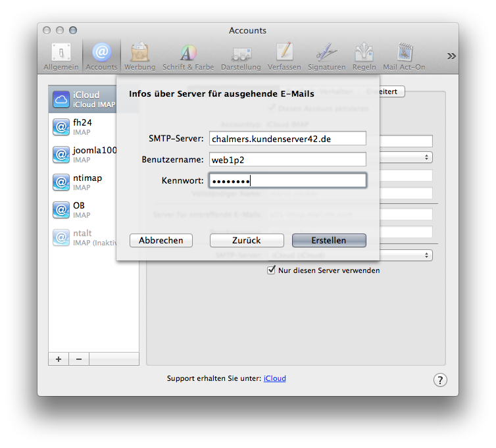Open the Verfassen composing settings
Screen dimensions: 496x448
coord(284,56)
